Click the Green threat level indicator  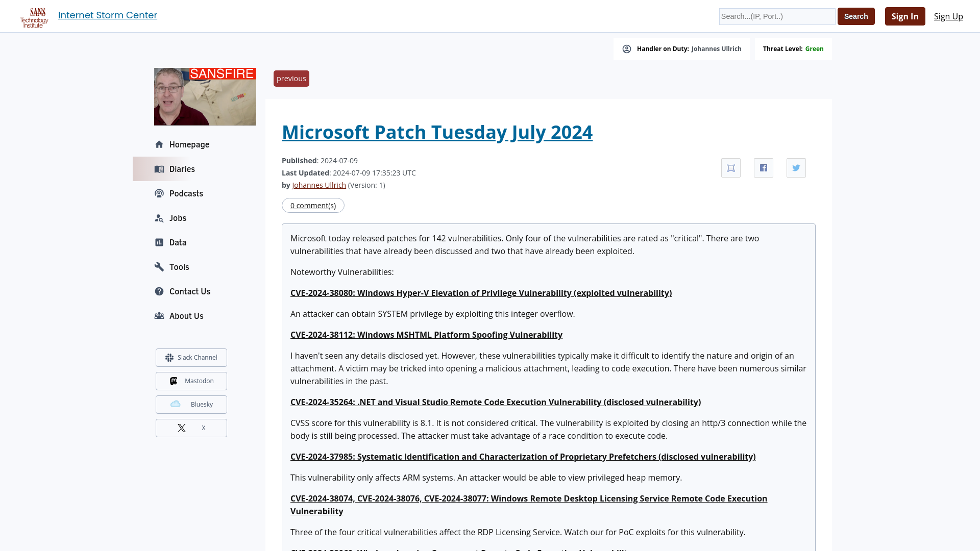(x=814, y=49)
